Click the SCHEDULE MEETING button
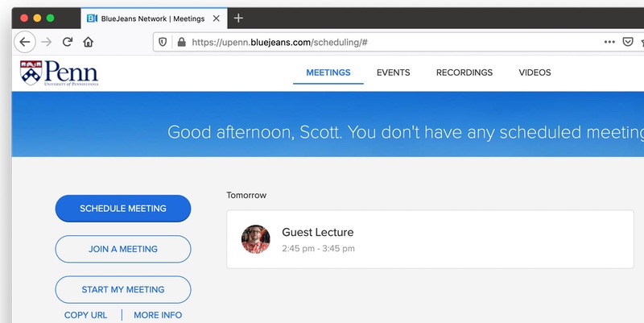This screenshot has width=644, height=323. click(123, 209)
